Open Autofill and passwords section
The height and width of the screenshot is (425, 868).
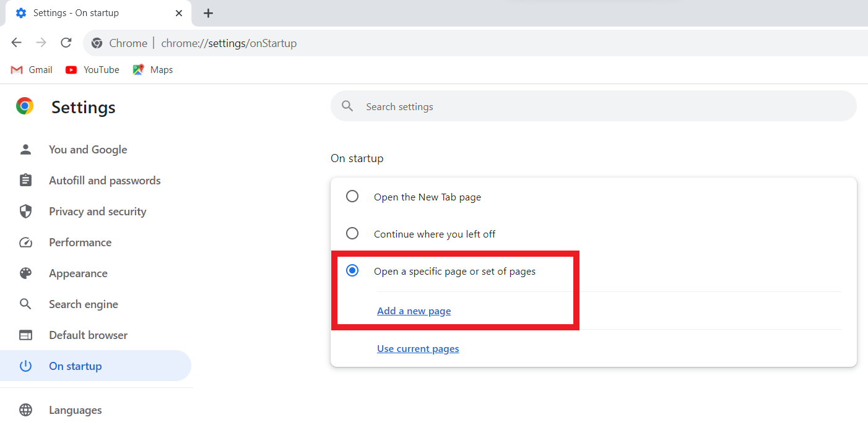(x=25, y=180)
